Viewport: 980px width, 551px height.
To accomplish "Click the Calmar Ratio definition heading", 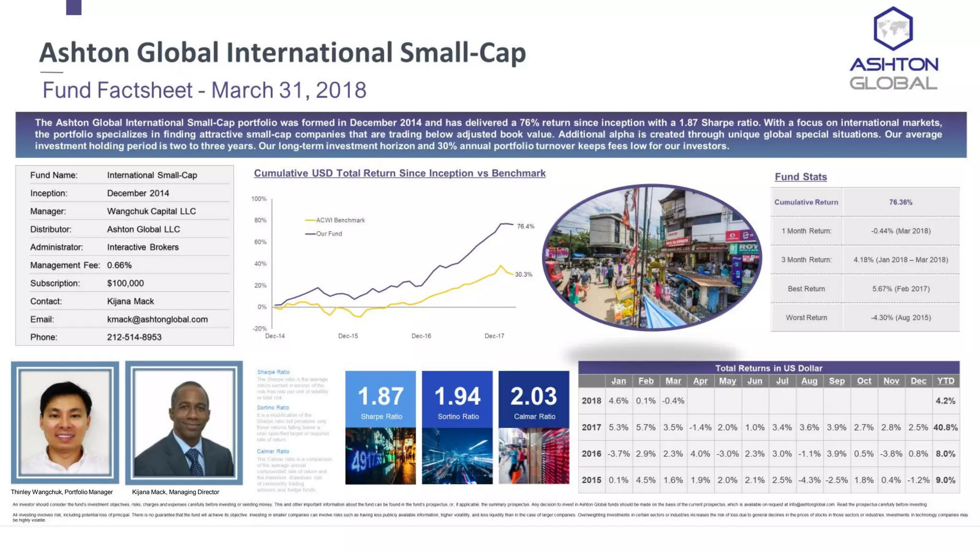I will tap(273, 452).
